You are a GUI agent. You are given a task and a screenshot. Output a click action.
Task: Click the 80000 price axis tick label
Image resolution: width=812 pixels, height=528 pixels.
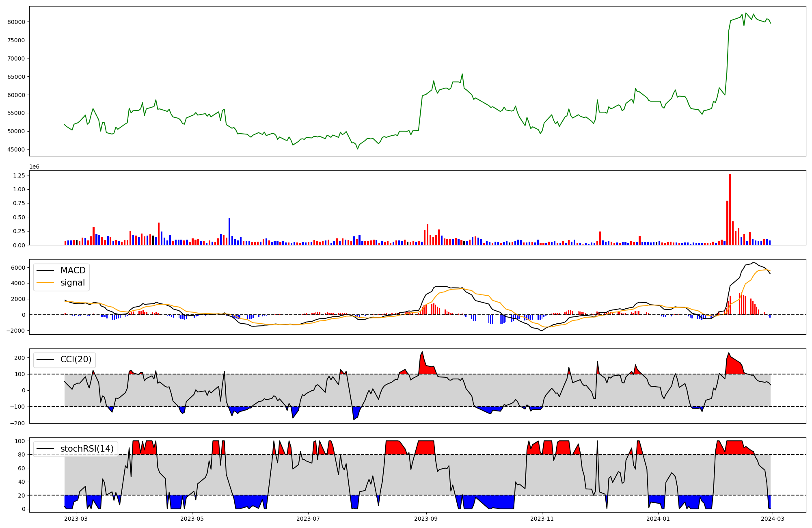[x=16, y=22]
